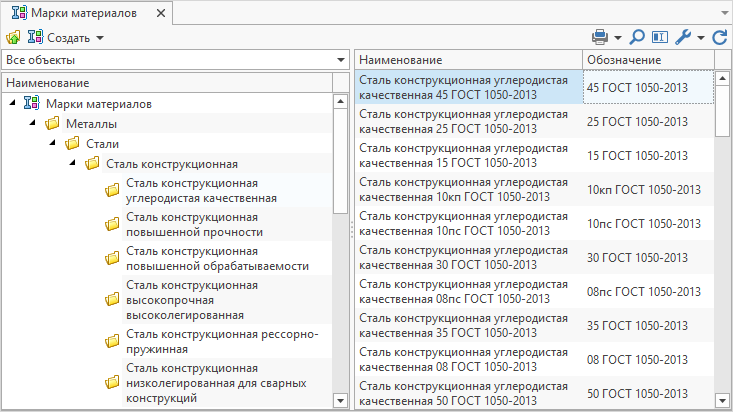This screenshot has width=733, height=412.
Task: Click tree scrollbar down arrow
Action: point(340,400)
